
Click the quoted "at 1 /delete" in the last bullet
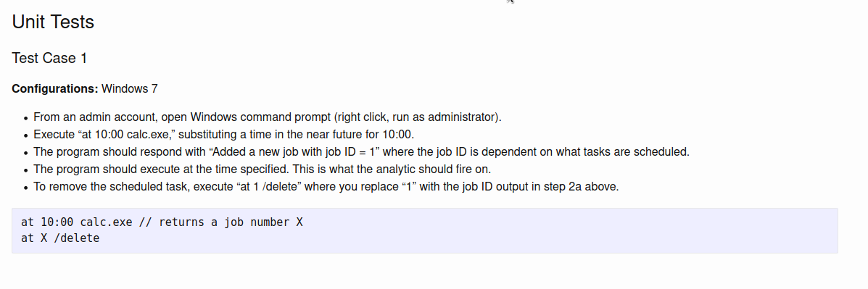267,187
